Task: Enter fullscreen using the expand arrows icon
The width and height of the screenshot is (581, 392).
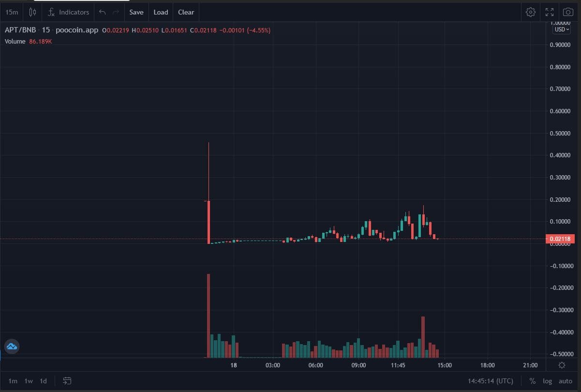Action: coord(549,12)
